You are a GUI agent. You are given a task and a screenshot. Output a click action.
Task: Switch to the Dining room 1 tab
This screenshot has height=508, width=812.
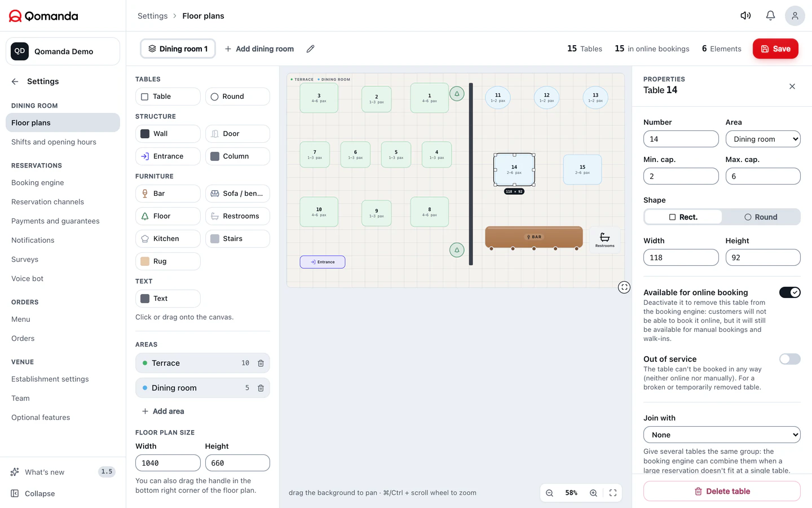(178, 49)
